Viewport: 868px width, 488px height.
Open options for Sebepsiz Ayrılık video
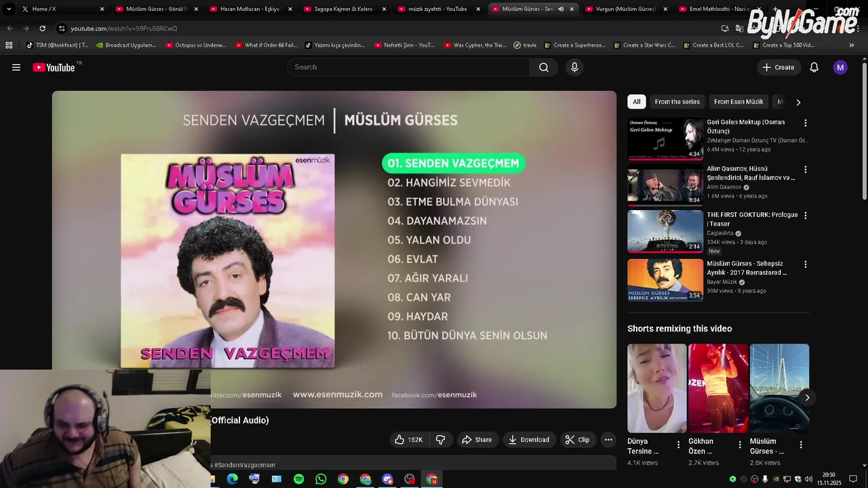pyautogui.click(x=806, y=264)
